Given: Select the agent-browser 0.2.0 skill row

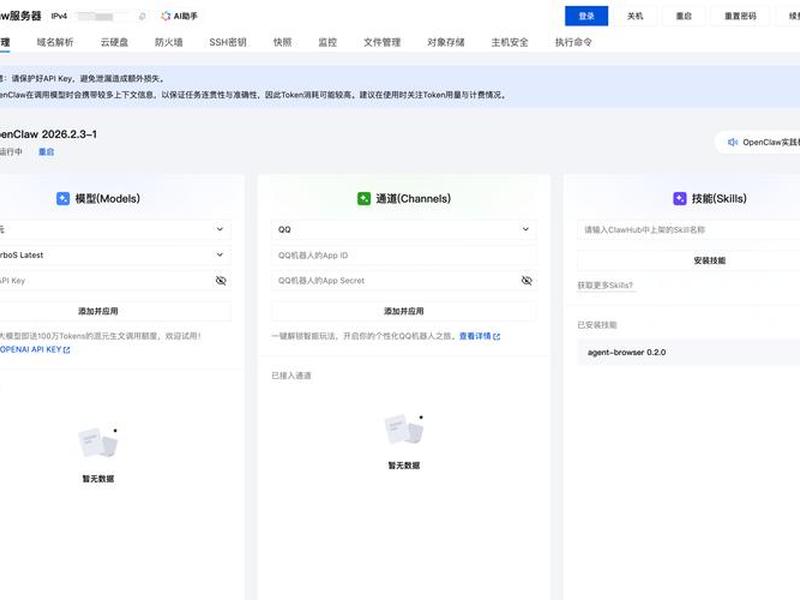Looking at the screenshot, I should (689, 353).
